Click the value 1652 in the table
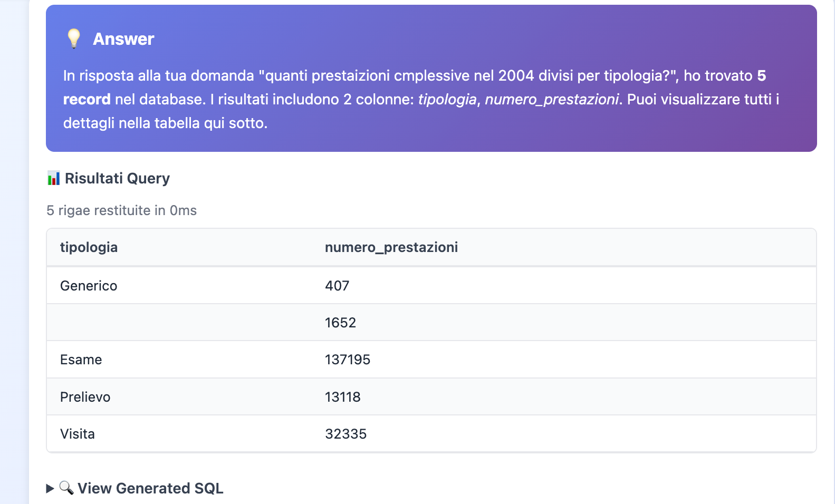Image resolution: width=835 pixels, height=504 pixels. click(340, 323)
